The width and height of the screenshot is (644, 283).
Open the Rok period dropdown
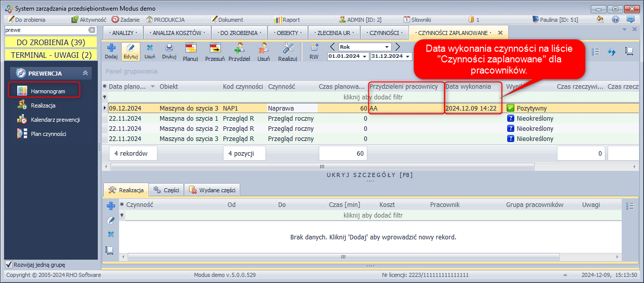point(387,47)
